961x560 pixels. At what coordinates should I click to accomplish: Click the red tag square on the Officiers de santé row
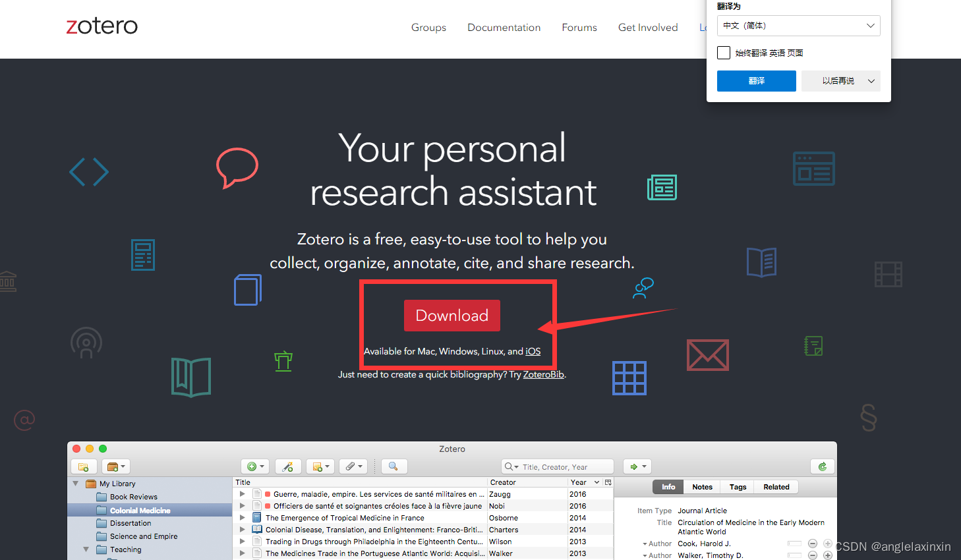pyautogui.click(x=268, y=506)
